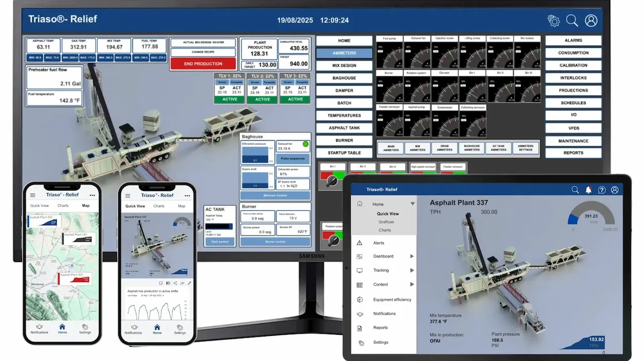Click the Tracking monitor icon in tablet sidebar
This screenshot has height=361, width=644.
[360, 270]
